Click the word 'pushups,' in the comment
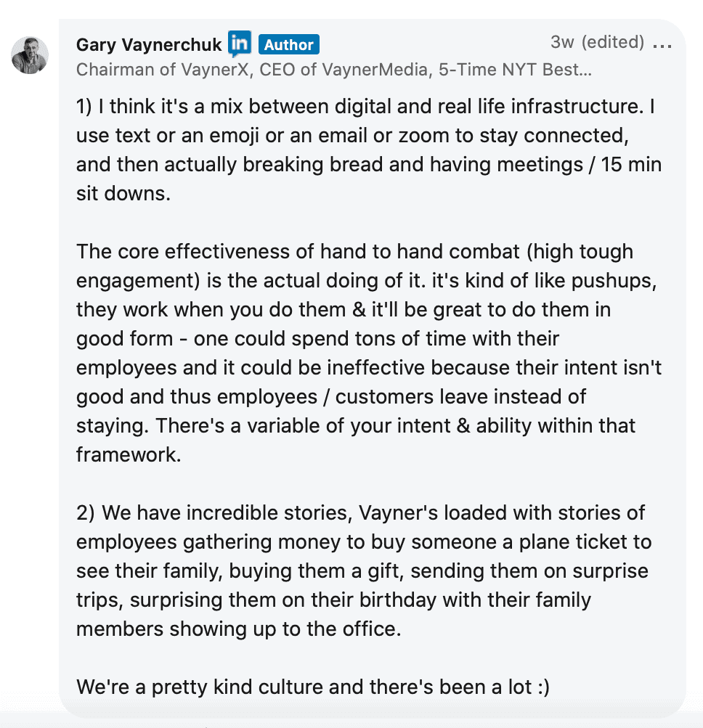 tap(614, 281)
